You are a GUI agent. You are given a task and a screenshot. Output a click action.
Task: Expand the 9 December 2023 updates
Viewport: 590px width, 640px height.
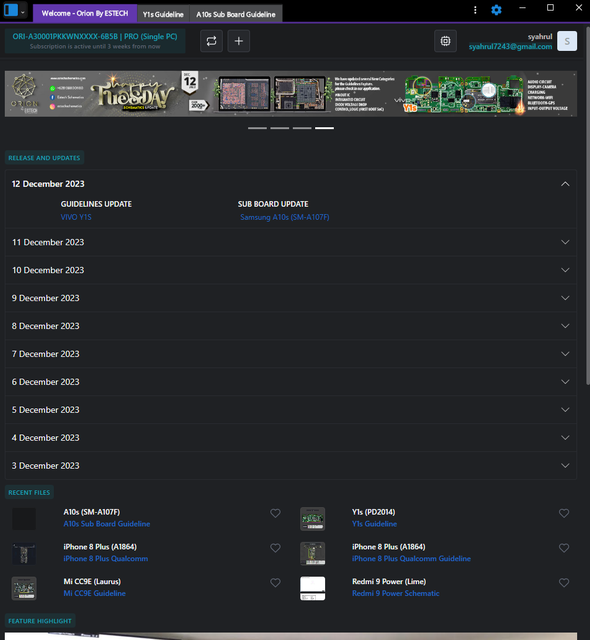pyautogui.click(x=291, y=298)
